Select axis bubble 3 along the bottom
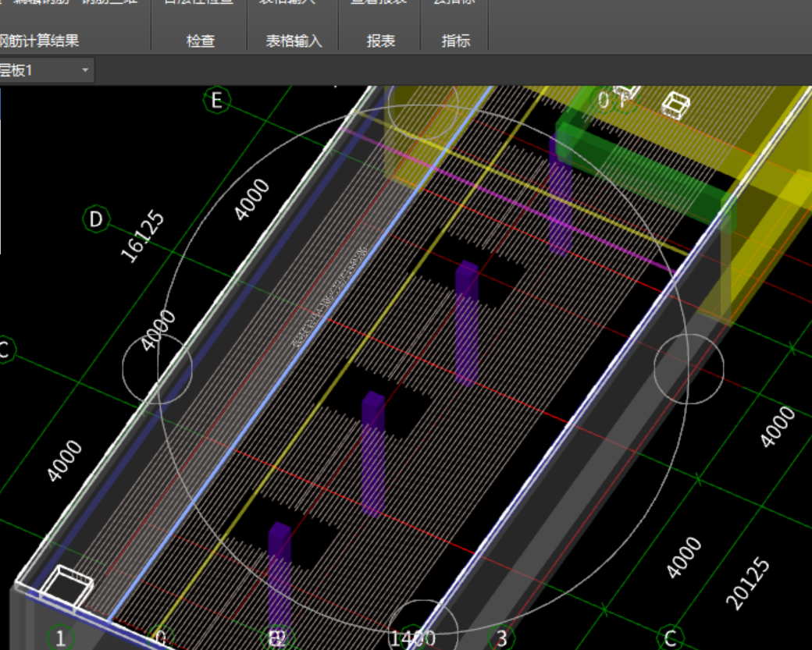812x650 pixels. [x=501, y=638]
